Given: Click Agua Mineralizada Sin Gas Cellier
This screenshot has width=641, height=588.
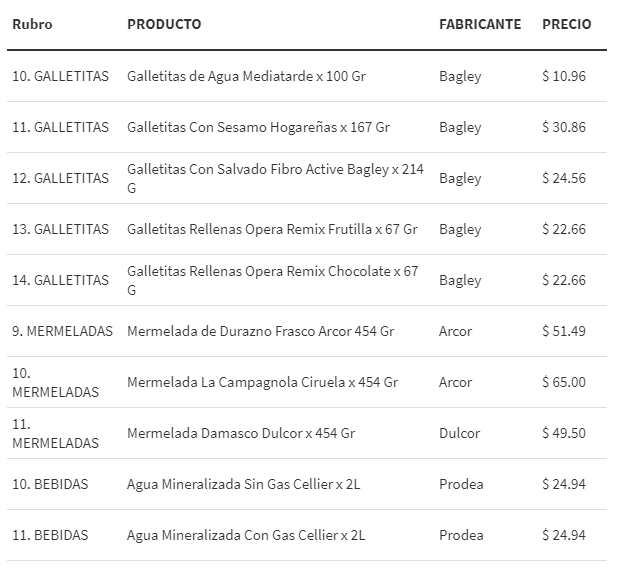Looking at the screenshot, I should click(245, 484).
